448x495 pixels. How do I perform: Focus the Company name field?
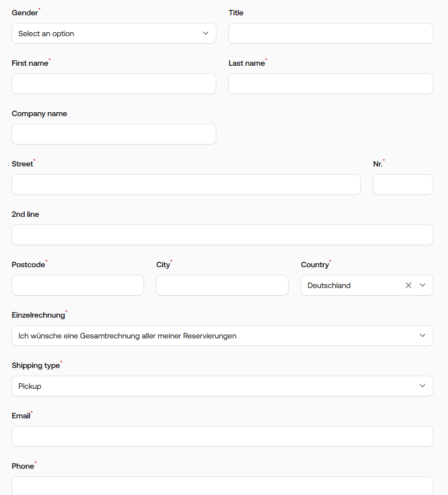click(114, 134)
